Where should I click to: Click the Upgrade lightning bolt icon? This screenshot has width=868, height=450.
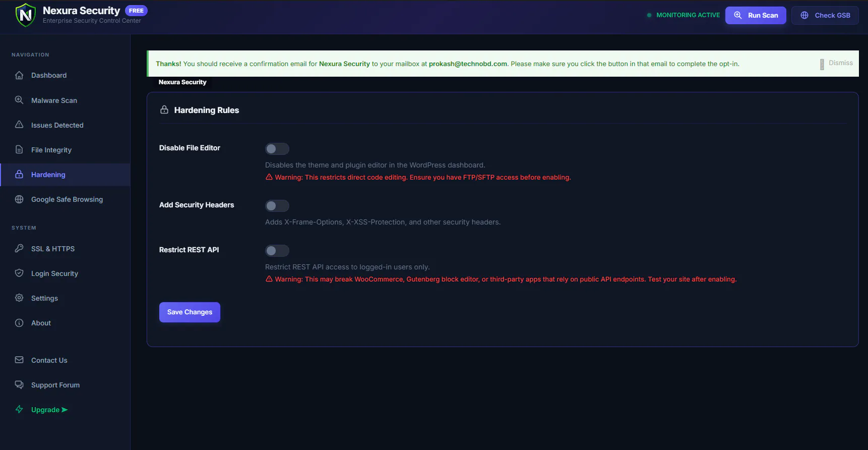point(19,409)
